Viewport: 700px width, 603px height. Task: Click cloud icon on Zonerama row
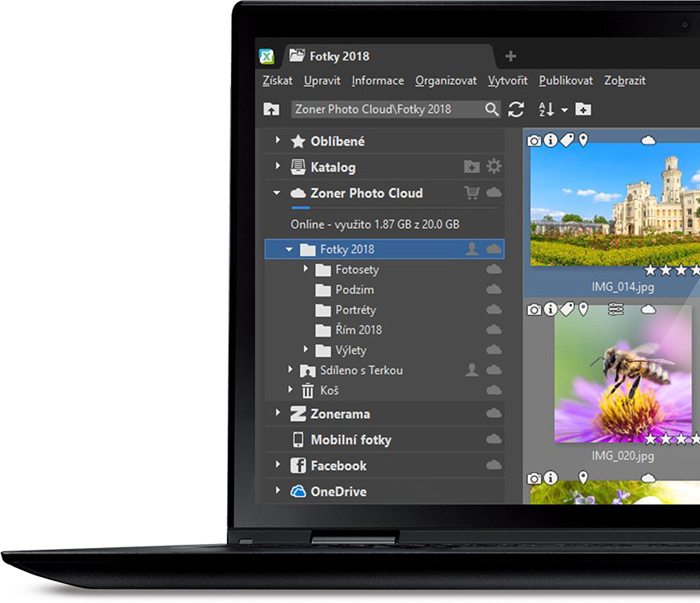point(494,414)
